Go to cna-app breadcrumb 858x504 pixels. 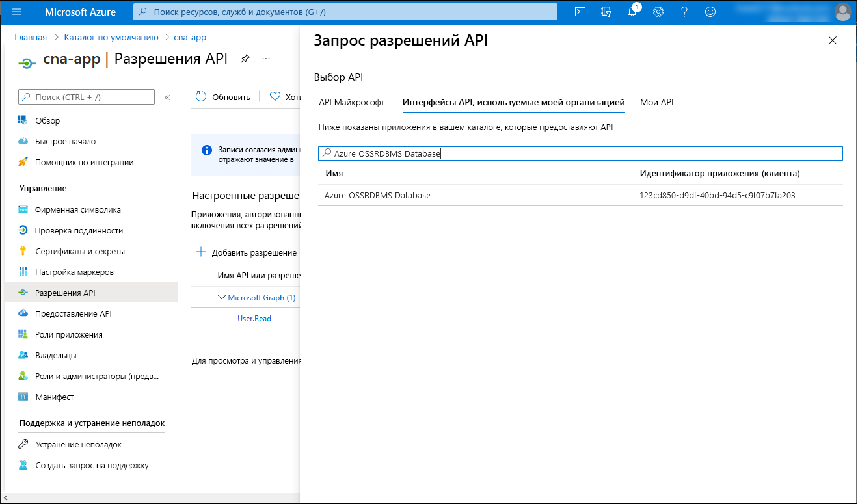click(x=190, y=37)
